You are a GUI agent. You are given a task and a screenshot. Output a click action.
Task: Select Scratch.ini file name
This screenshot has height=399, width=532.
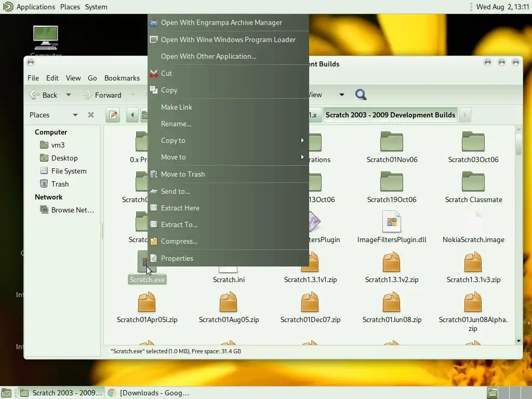[x=229, y=280]
